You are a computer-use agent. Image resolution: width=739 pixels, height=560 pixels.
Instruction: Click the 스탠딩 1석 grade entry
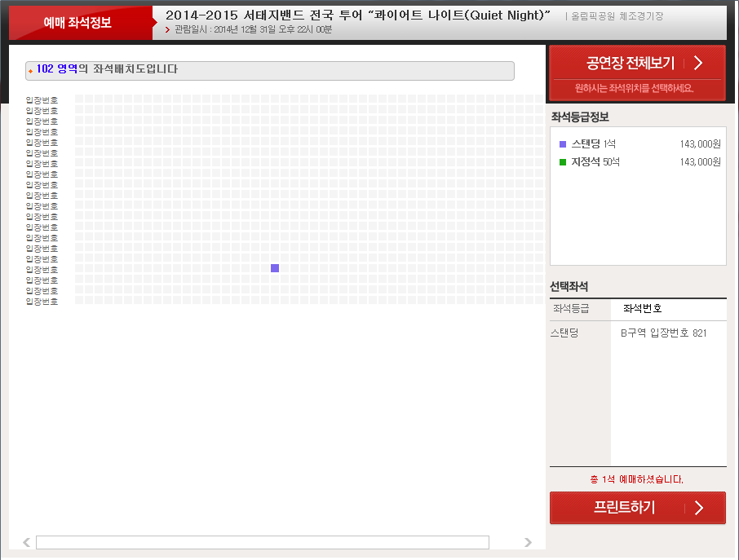[x=594, y=143]
